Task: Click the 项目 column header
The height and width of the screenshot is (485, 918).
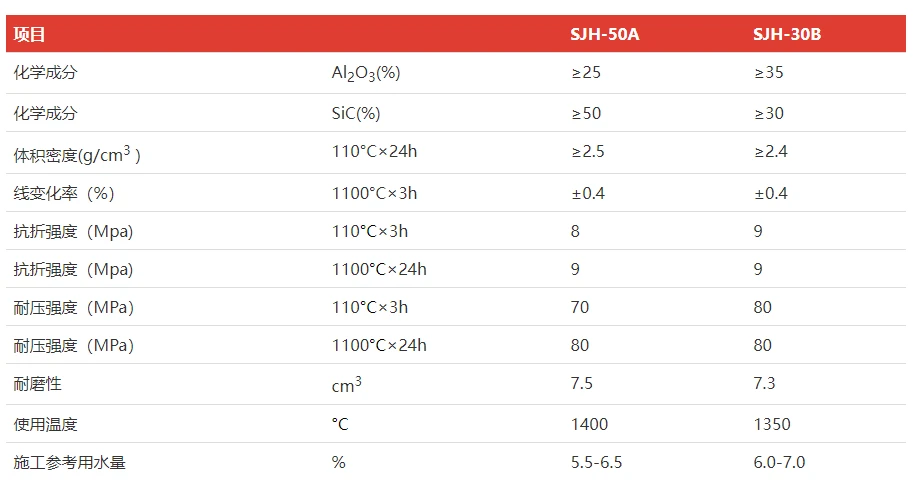Action: pos(31,35)
